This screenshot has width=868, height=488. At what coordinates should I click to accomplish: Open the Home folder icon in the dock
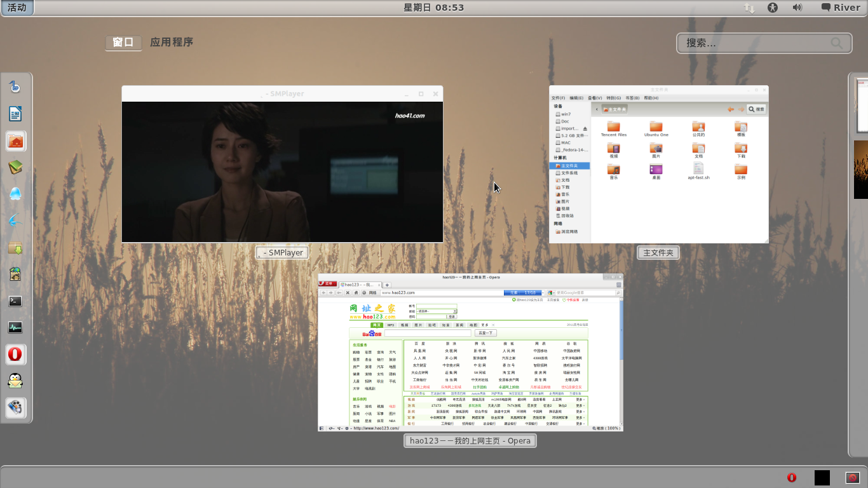15,141
